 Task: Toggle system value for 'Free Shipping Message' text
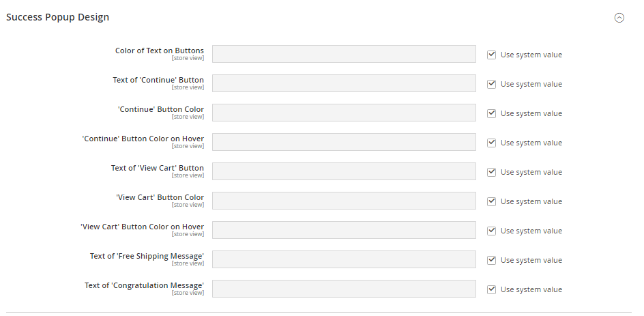pyautogui.click(x=491, y=260)
